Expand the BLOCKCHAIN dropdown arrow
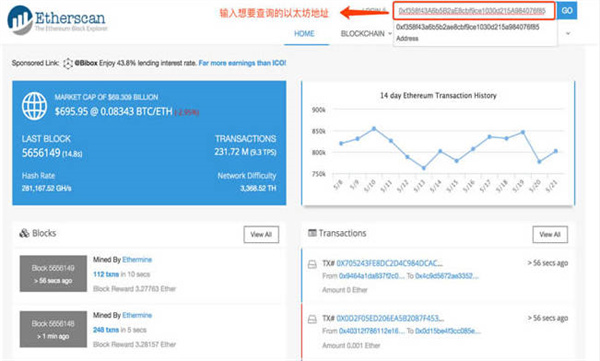 pyautogui.click(x=390, y=34)
